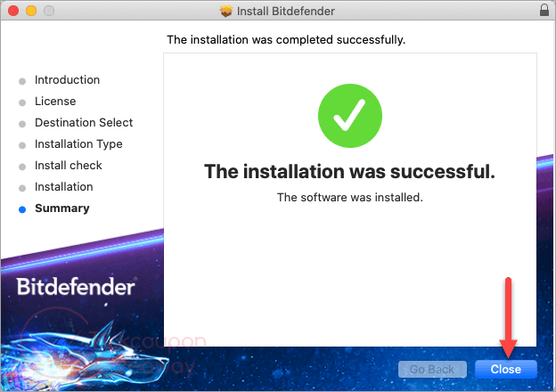This screenshot has height=392, width=556.
Task: Click the grey disabled zoom window button
Action: point(49,11)
